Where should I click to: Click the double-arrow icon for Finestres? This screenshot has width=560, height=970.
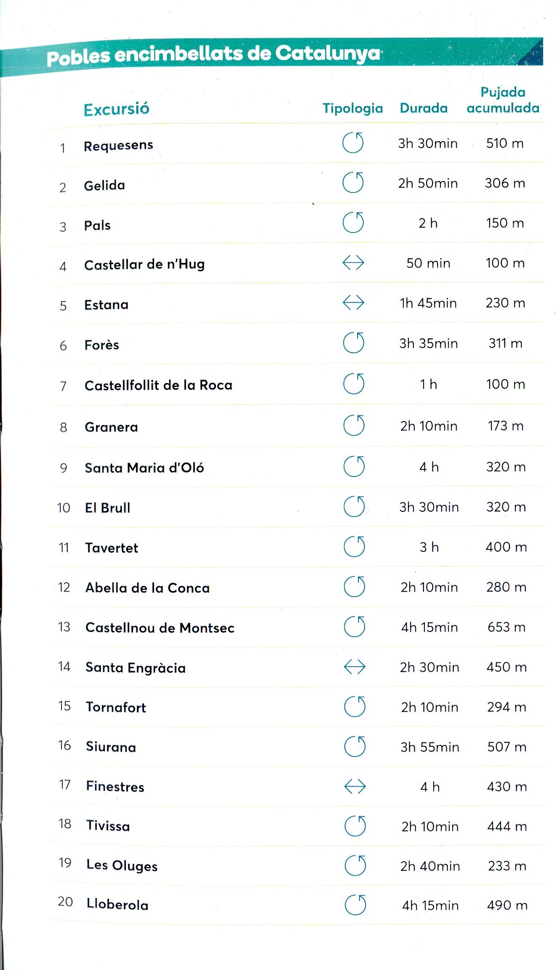pyautogui.click(x=355, y=786)
